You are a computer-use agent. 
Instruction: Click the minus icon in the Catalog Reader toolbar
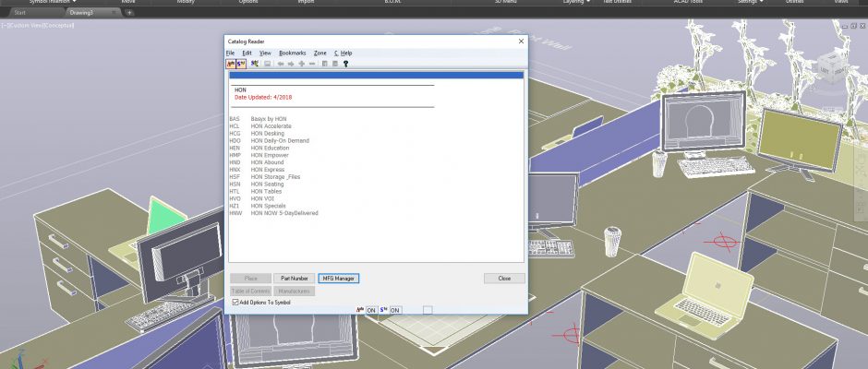tap(312, 64)
